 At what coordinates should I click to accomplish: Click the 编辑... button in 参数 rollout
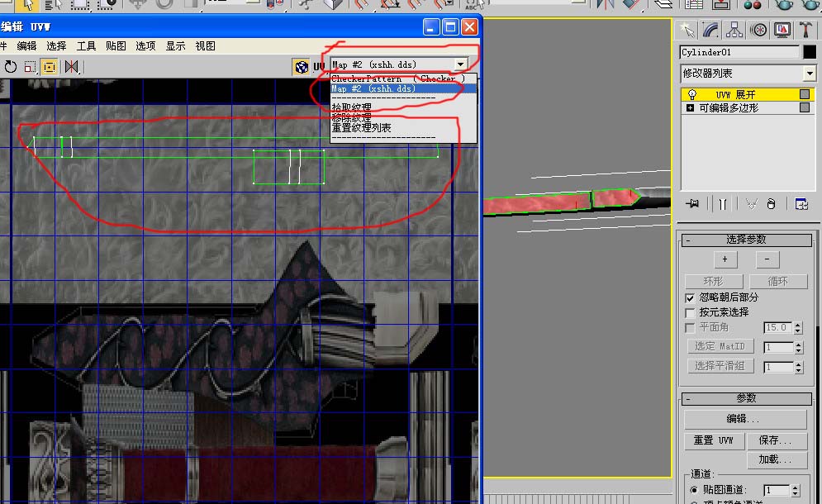(745, 419)
